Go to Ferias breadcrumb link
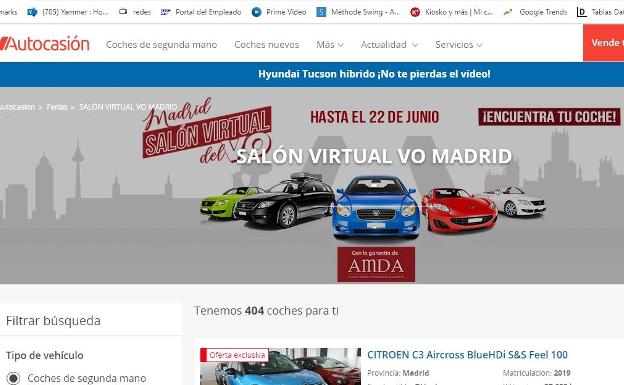 [x=57, y=107]
